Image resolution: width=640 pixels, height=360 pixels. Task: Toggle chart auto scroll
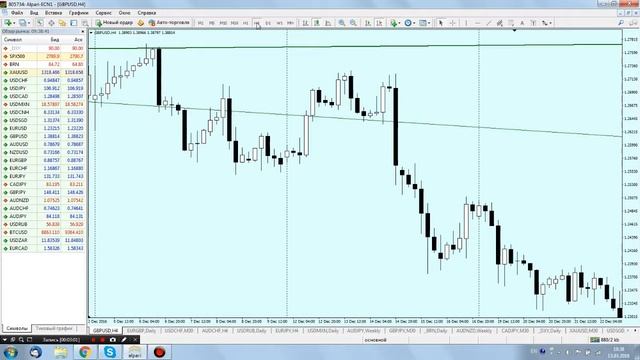pyautogui.click(x=368, y=23)
